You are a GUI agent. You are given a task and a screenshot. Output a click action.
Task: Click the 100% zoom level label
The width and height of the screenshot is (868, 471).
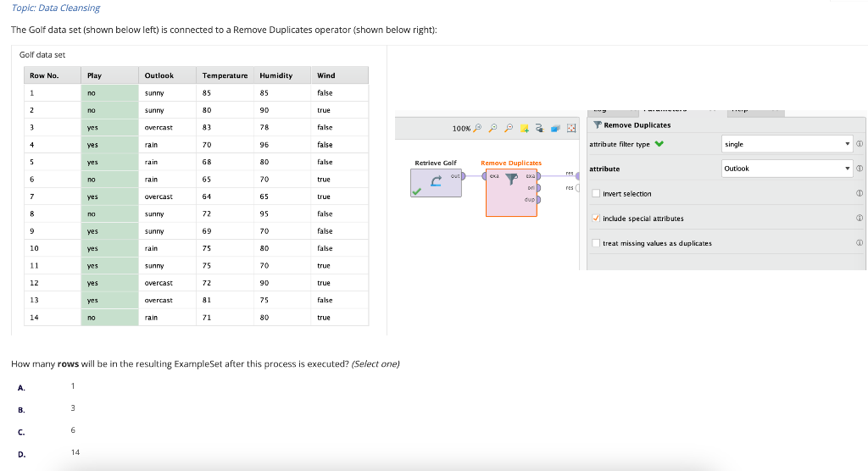coord(461,129)
